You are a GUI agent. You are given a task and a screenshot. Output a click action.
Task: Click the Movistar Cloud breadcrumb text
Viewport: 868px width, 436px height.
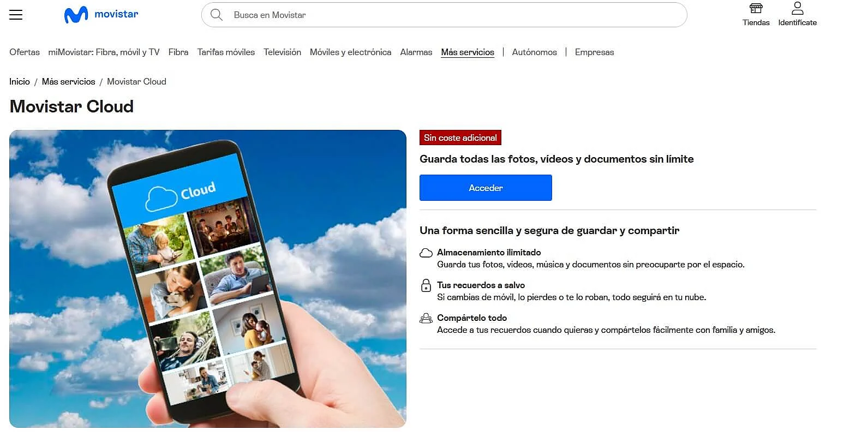click(136, 82)
